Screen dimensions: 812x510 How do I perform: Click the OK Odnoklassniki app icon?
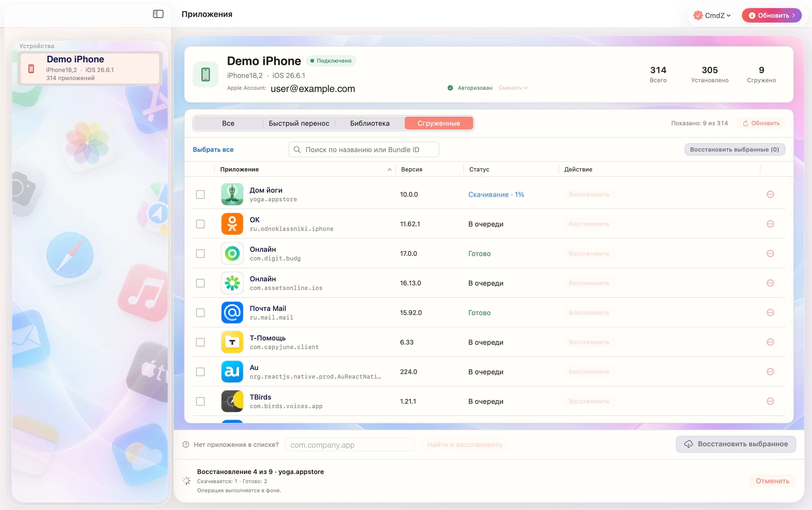(x=232, y=224)
